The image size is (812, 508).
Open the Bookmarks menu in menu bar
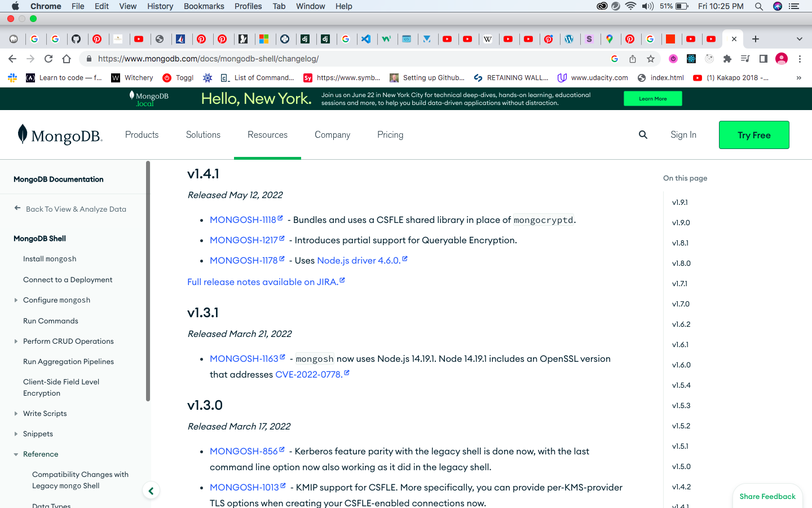pos(204,6)
